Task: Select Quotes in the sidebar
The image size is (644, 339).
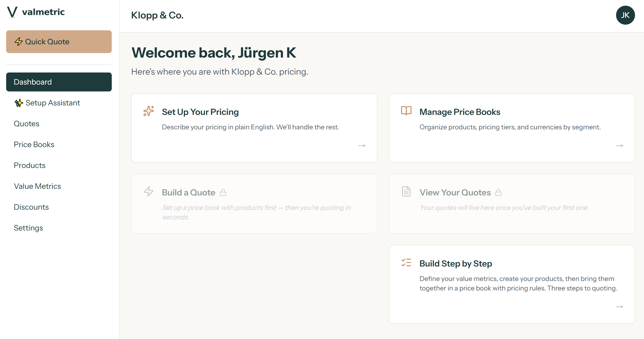Action: [x=27, y=124]
